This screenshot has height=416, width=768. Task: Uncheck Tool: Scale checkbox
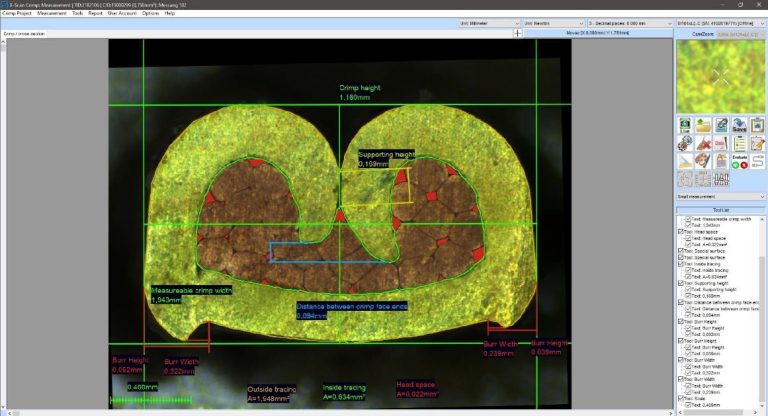[681, 398]
